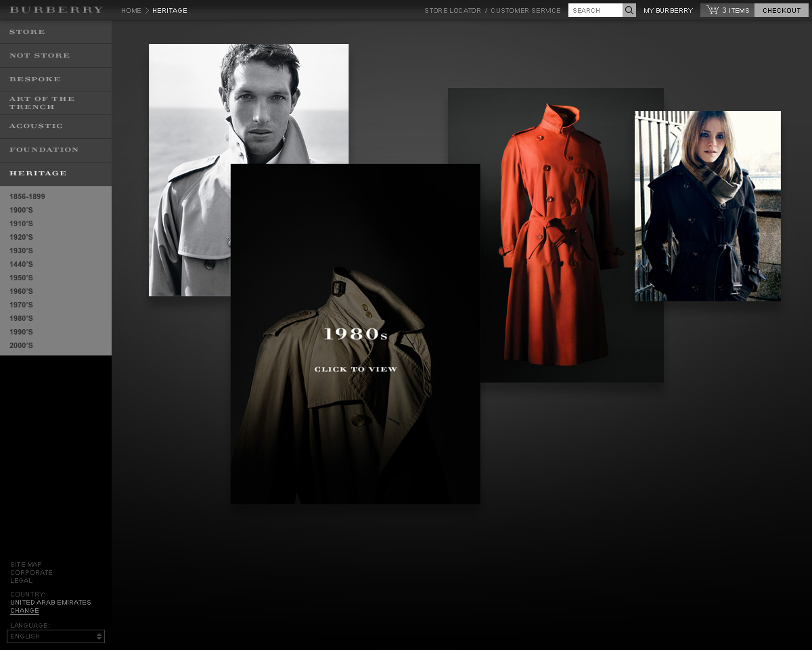Select the 1980's decade link
Screen dimensions: 812x650
pos(21,318)
